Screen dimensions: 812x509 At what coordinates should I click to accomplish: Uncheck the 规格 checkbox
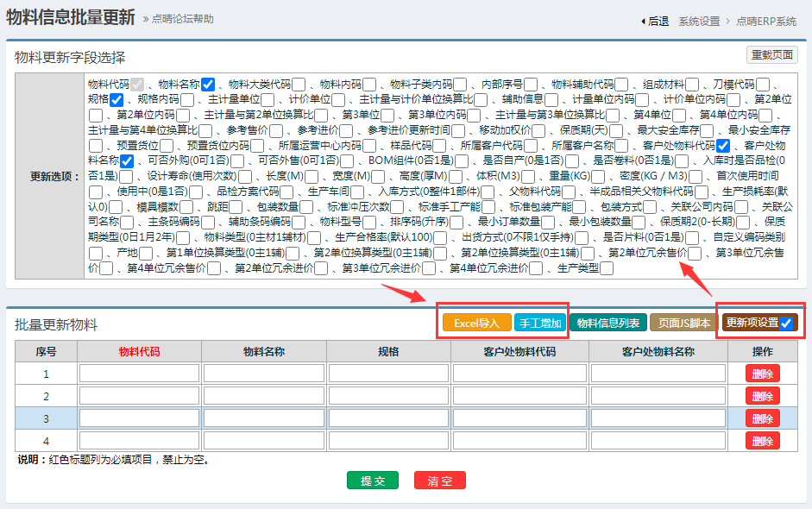[117, 100]
